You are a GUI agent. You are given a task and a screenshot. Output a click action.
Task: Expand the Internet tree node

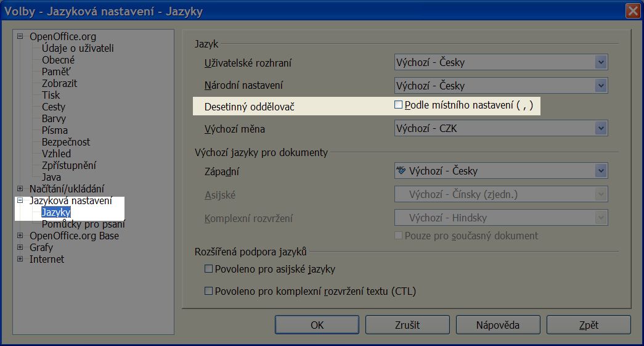tap(20, 259)
